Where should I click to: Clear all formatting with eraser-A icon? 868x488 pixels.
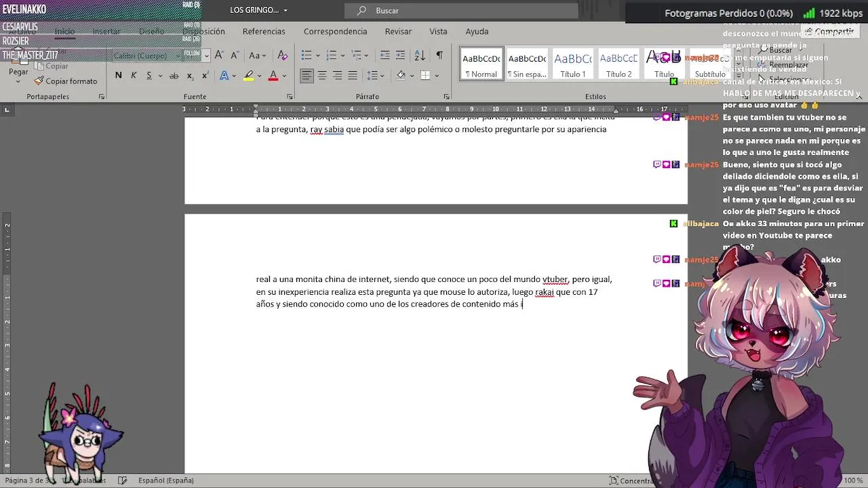(x=283, y=55)
